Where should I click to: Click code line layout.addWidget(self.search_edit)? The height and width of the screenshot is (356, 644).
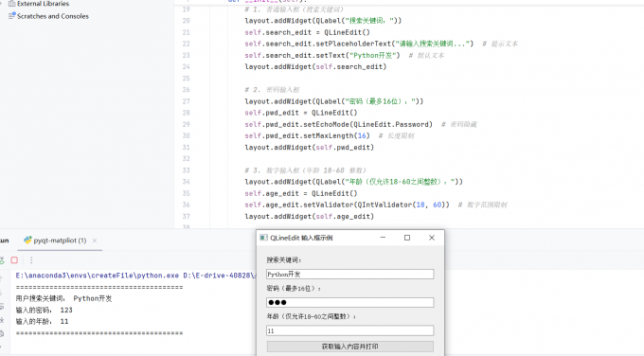click(x=315, y=67)
